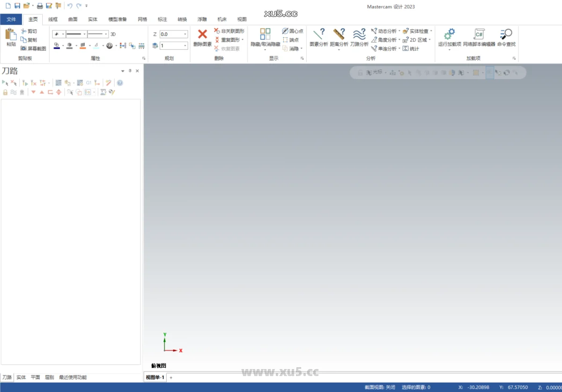The width and height of the screenshot is (562, 392).
Task: Click Run Add-In in the ribbon
Action: coord(449,37)
